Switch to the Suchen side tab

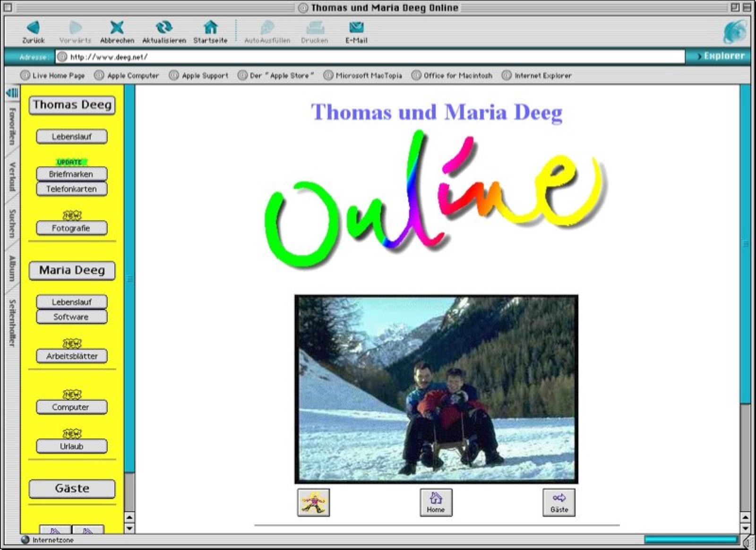(12, 223)
